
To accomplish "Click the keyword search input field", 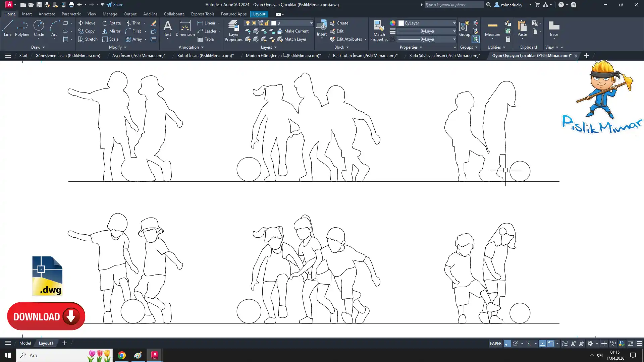I will coord(454,5).
